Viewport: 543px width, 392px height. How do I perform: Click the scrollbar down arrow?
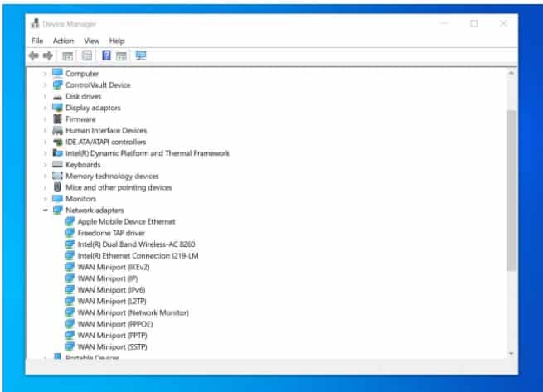[511, 354]
